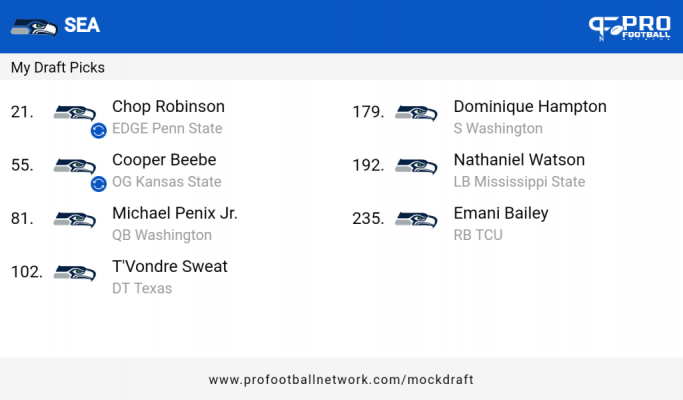Click the Seahawks logo beside pick 235
Image resolution: width=683 pixels, height=400 pixels.
(416, 219)
